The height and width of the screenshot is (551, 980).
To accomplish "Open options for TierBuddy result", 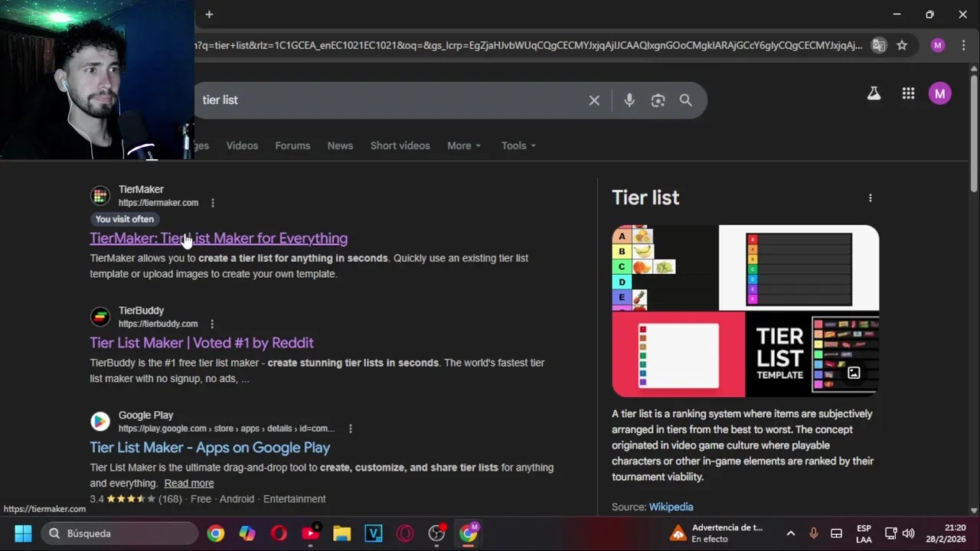I will coord(212,324).
